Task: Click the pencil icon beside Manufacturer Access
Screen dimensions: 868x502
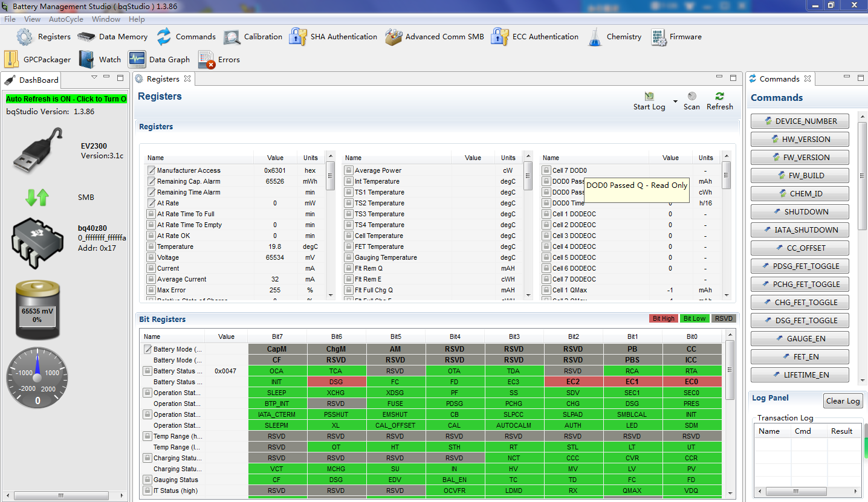Action: 151,170
